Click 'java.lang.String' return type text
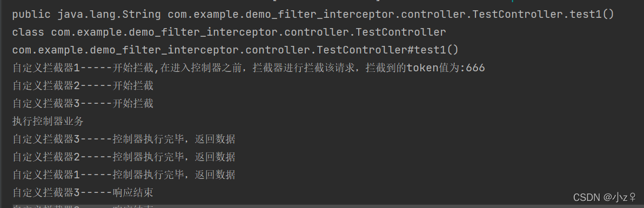Image resolution: width=644 pixels, height=208 pixels. [x=109, y=15]
